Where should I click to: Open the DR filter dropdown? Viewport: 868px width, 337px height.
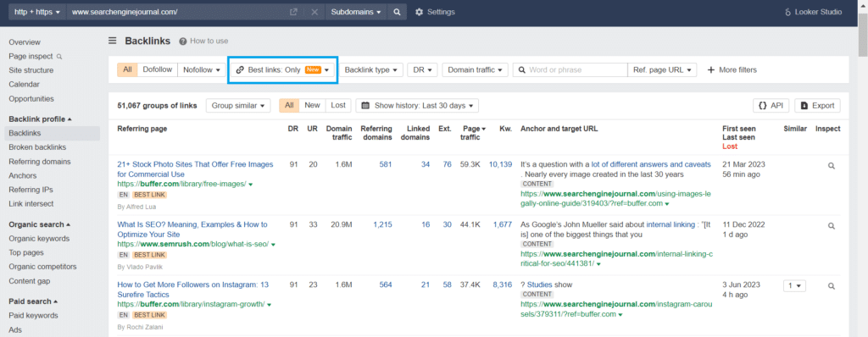pos(422,69)
